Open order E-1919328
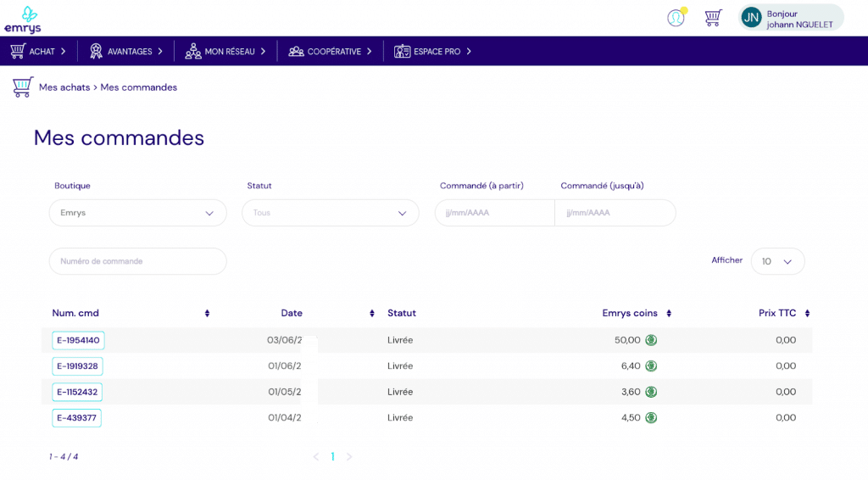The image size is (868, 480). 77,366
